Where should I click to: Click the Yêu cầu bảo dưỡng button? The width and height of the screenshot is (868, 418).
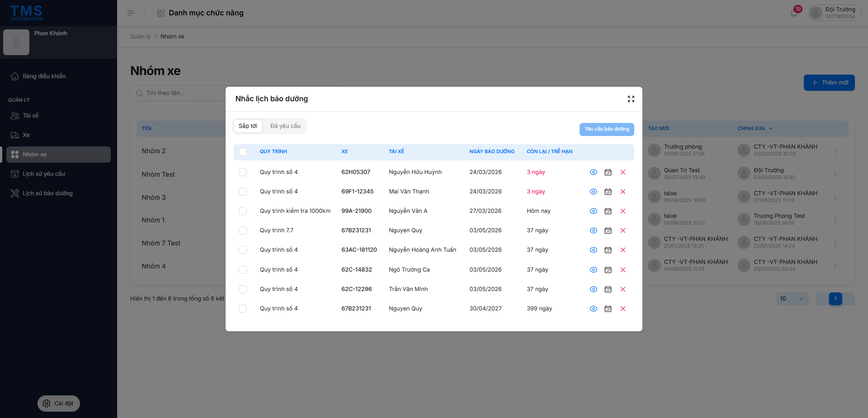pos(606,129)
